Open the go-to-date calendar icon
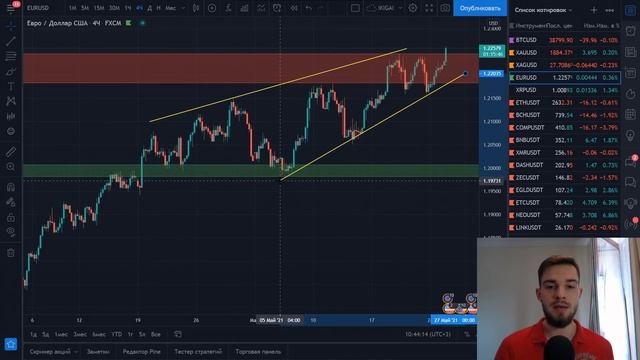Image resolution: width=640 pixels, height=360 pixels. (178, 334)
